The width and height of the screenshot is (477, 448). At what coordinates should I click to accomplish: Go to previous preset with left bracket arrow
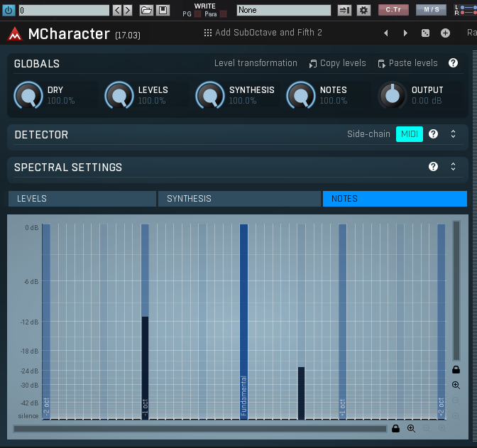pyautogui.click(x=117, y=11)
